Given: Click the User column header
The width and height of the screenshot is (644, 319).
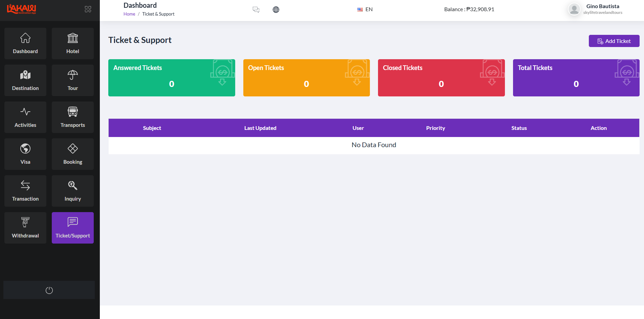Looking at the screenshot, I should [358, 128].
